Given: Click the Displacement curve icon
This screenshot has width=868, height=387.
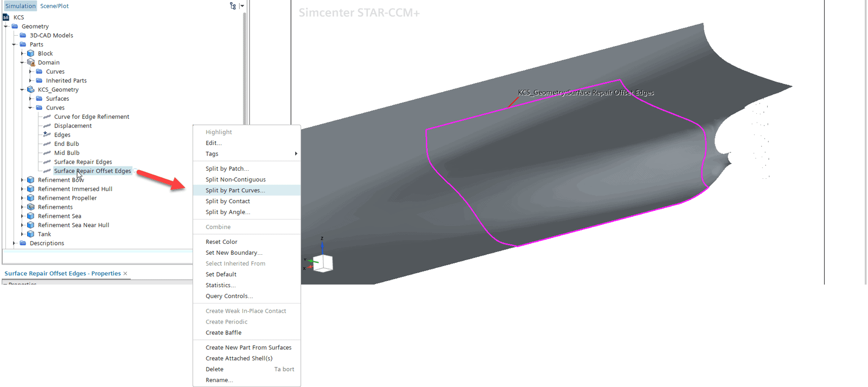Looking at the screenshot, I should click(x=47, y=126).
